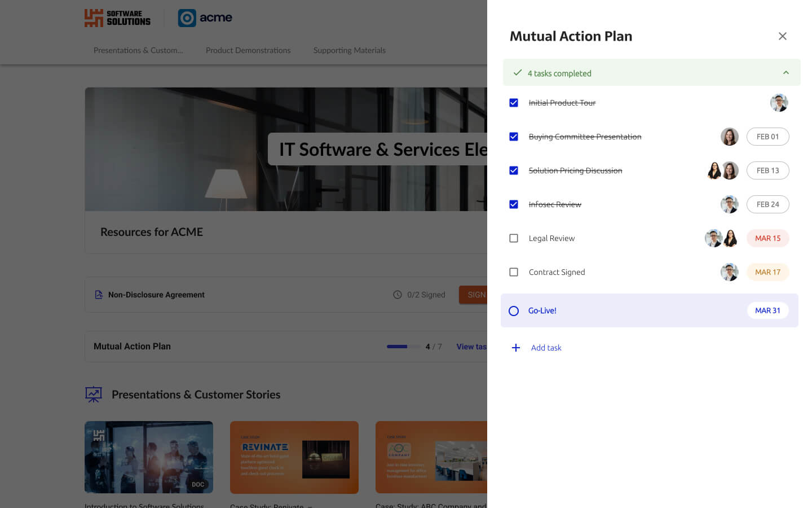Collapse the 4 tasks completed section
The height and width of the screenshot is (508, 812).
[785, 73]
